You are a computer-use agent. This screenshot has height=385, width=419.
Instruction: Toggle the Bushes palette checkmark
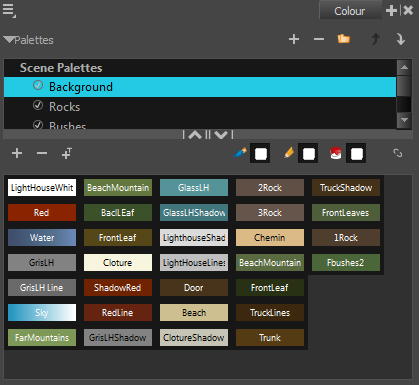tap(38, 125)
